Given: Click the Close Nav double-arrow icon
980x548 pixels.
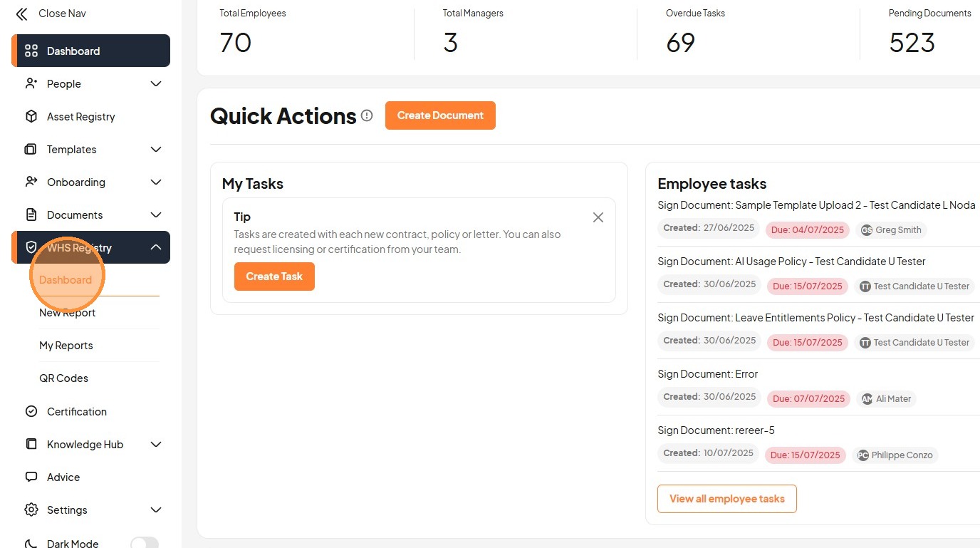Looking at the screenshot, I should (22, 14).
